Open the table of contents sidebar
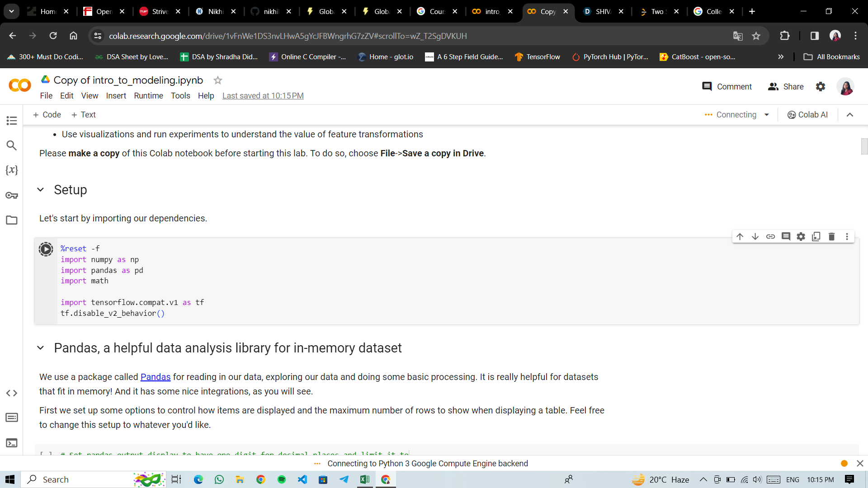Screen dimensions: 868x488 [12, 121]
